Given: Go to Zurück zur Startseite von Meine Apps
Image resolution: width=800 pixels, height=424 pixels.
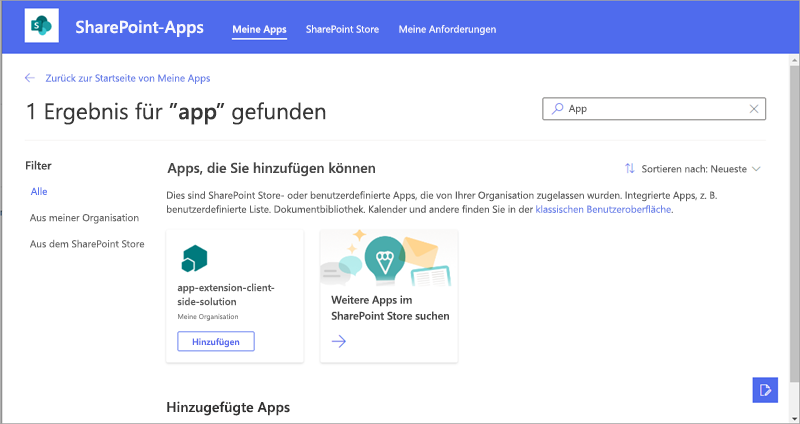Looking at the screenshot, I should tap(128, 78).
